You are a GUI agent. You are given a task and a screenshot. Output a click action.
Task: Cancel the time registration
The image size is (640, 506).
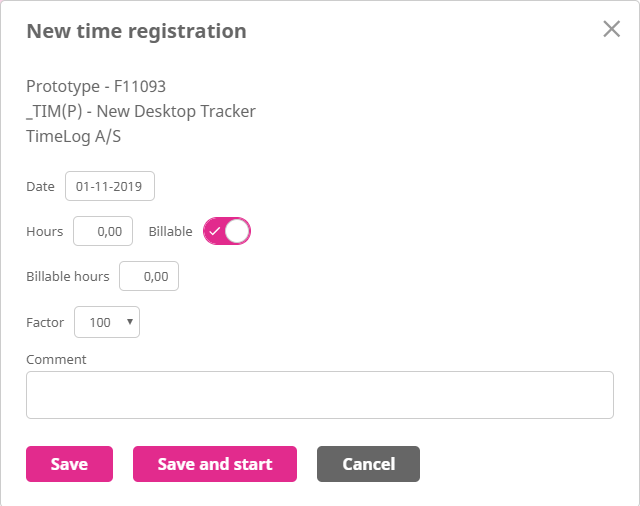click(x=368, y=464)
